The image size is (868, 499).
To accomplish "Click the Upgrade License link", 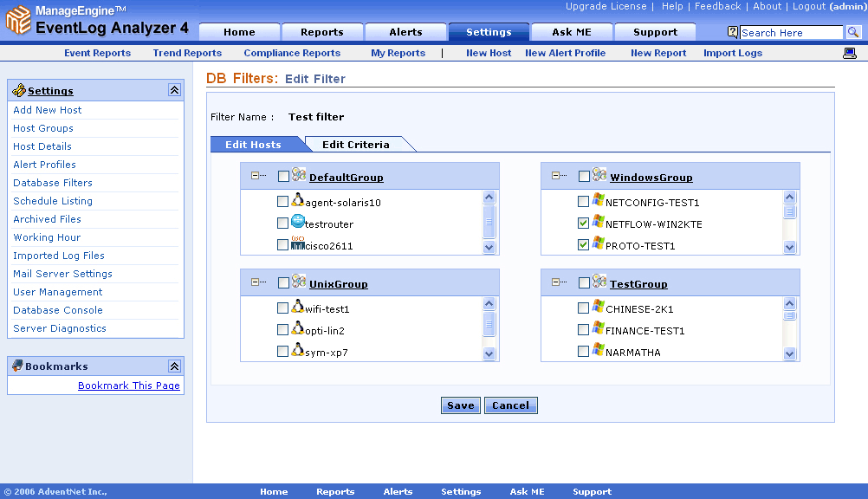I will pyautogui.click(x=606, y=6).
